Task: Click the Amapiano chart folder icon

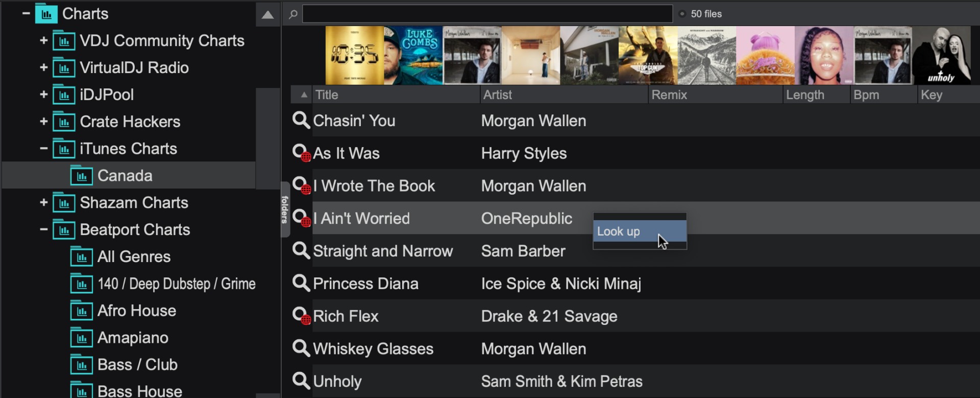Action: point(82,338)
